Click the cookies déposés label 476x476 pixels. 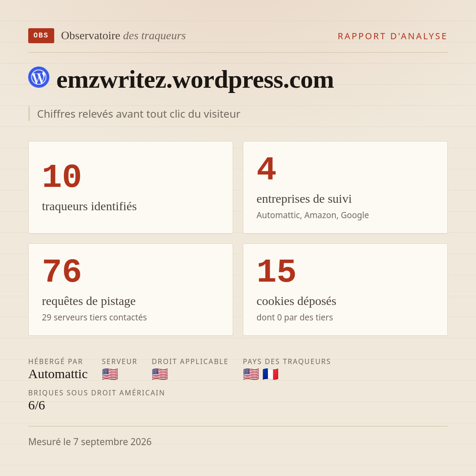pyautogui.click(x=296, y=301)
